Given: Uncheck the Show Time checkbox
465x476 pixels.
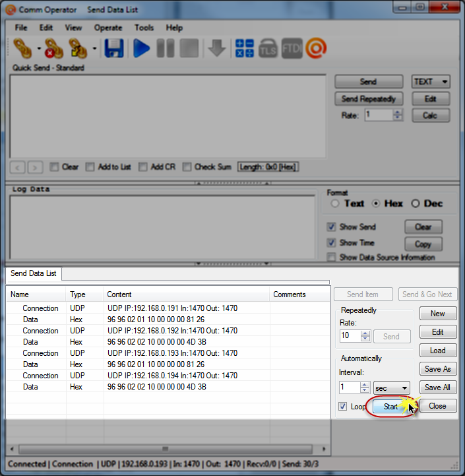Looking at the screenshot, I should click(x=331, y=243).
